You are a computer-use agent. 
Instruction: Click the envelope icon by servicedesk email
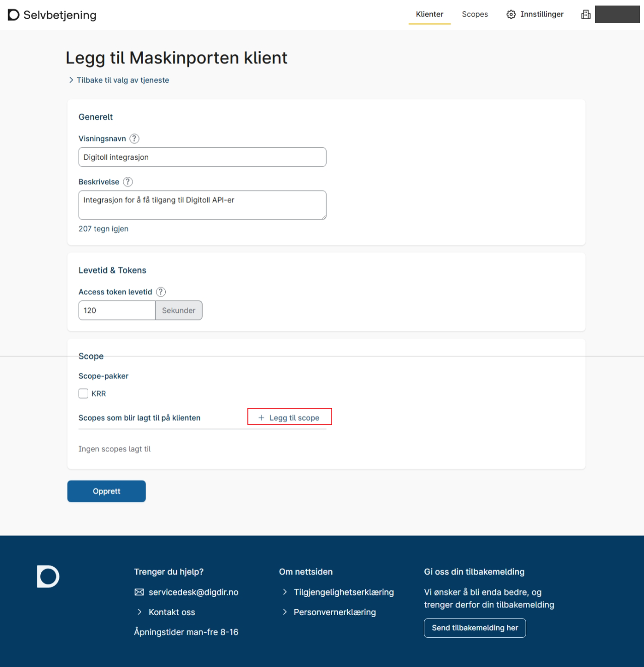(139, 592)
